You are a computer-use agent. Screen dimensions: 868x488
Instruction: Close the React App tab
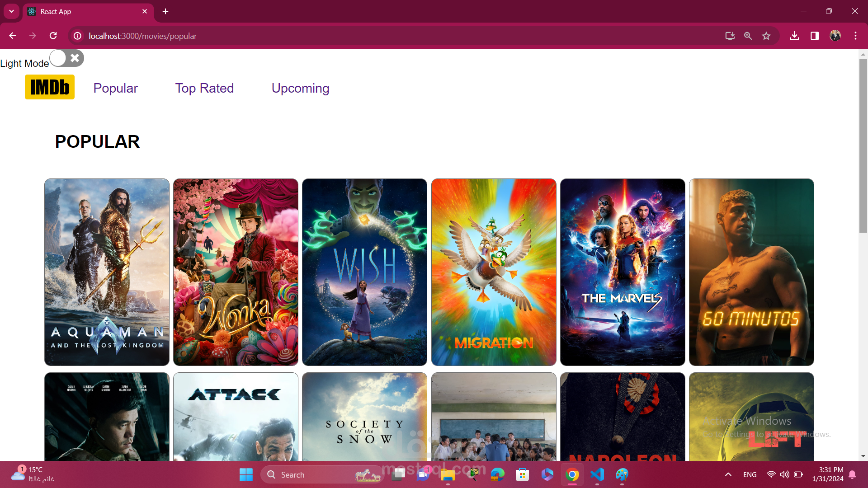pos(145,11)
